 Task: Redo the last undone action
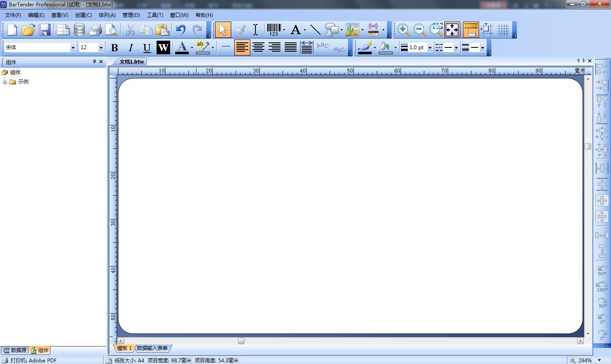point(197,30)
